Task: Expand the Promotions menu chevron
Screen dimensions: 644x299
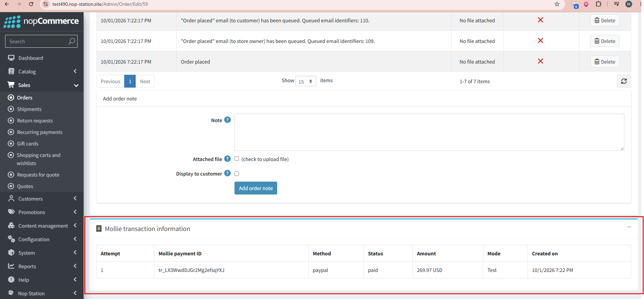Action: [x=75, y=212]
